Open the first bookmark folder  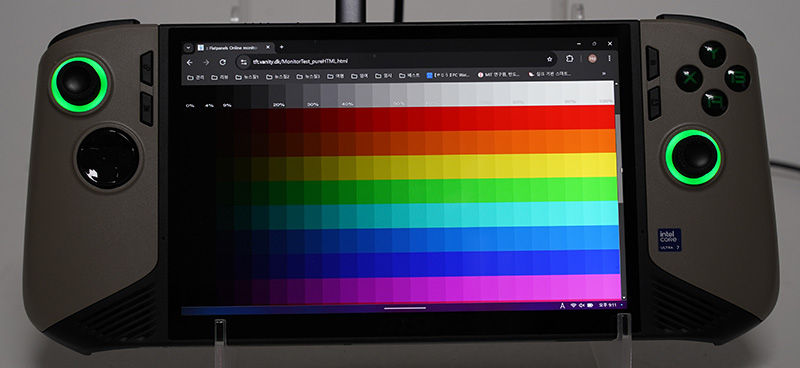point(196,77)
